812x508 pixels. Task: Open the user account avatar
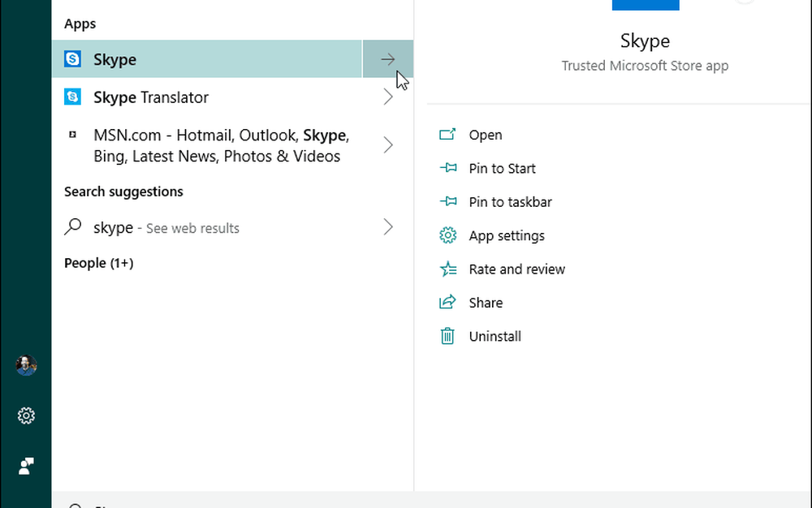pyautogui.click(x=26, y=366)
